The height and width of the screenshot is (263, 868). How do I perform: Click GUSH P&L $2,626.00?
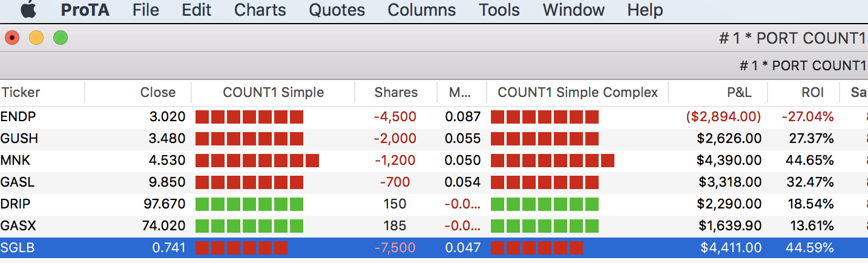point(729,138)
